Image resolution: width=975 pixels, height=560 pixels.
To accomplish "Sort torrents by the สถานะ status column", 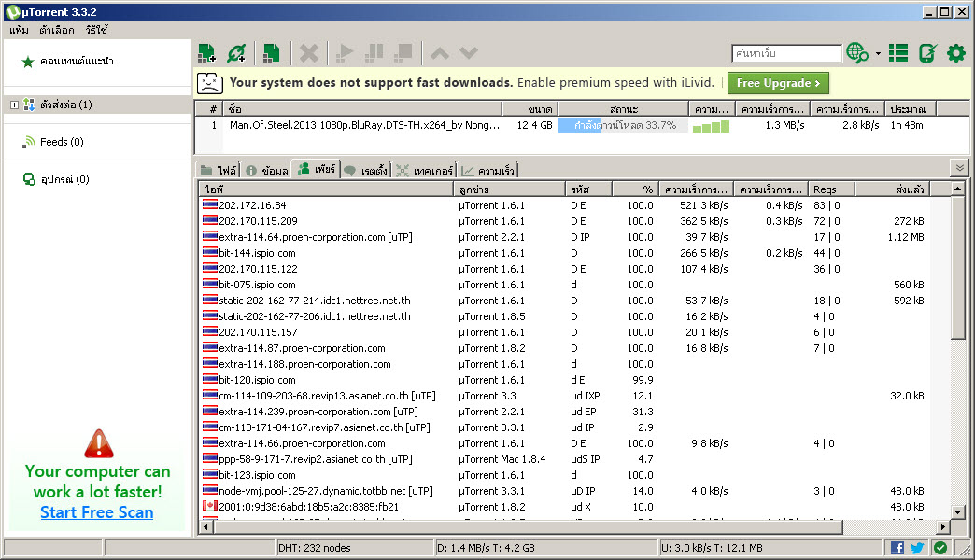I will (x=623, y=109).
